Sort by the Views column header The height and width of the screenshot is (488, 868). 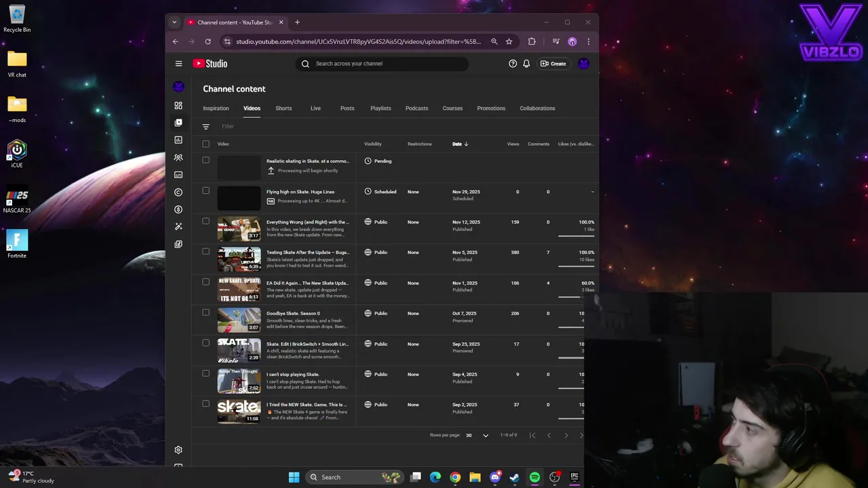pyautogui.click(x=513, y=144)
